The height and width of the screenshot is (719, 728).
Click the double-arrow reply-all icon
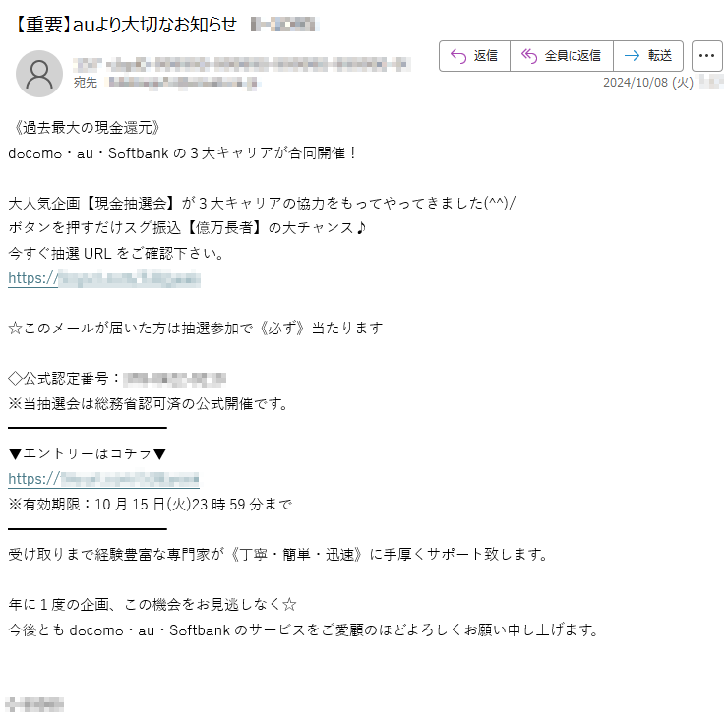click(529, 56)
